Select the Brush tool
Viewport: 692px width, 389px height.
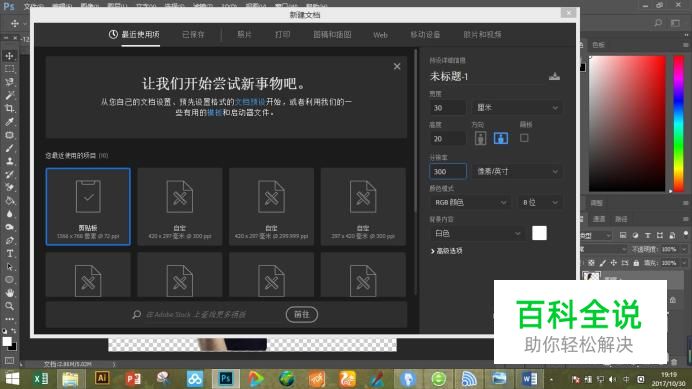[x=9, y=148]
